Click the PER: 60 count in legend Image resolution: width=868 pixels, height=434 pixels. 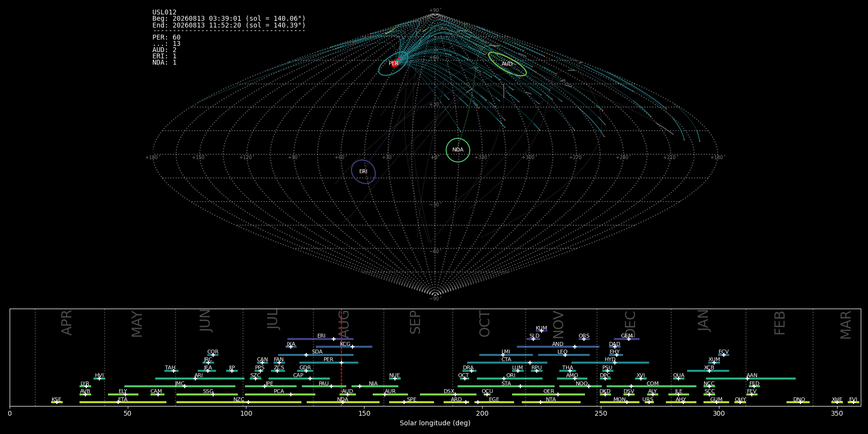pos(166,37)
